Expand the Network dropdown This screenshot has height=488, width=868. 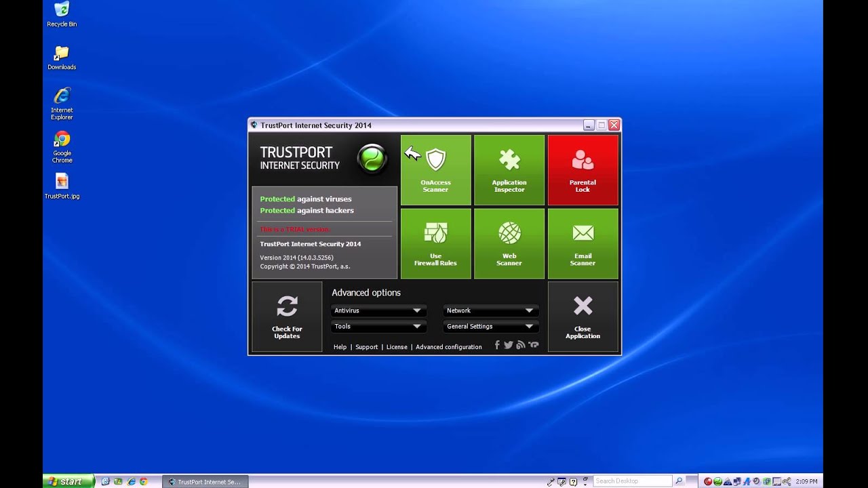[x=491, y=310]
